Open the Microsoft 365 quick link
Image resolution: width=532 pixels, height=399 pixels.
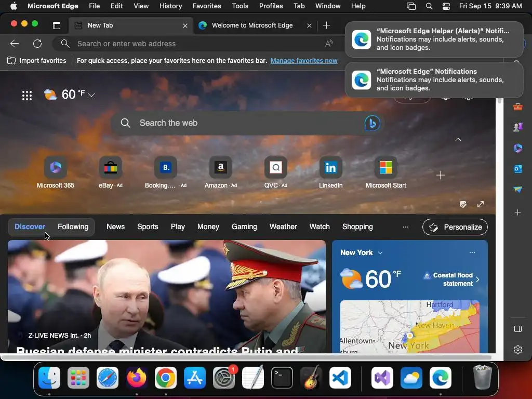click(x=55, y=172)
